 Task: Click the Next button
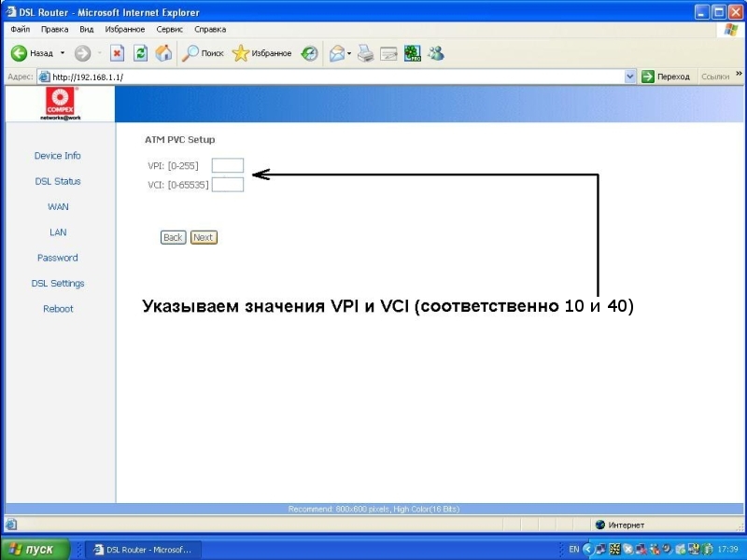point(204,237)
